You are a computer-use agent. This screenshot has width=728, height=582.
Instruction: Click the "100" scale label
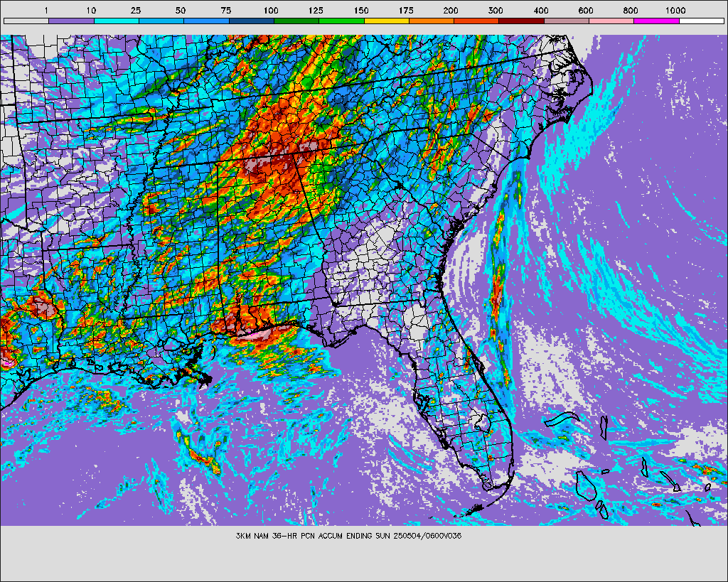[271, 10]
